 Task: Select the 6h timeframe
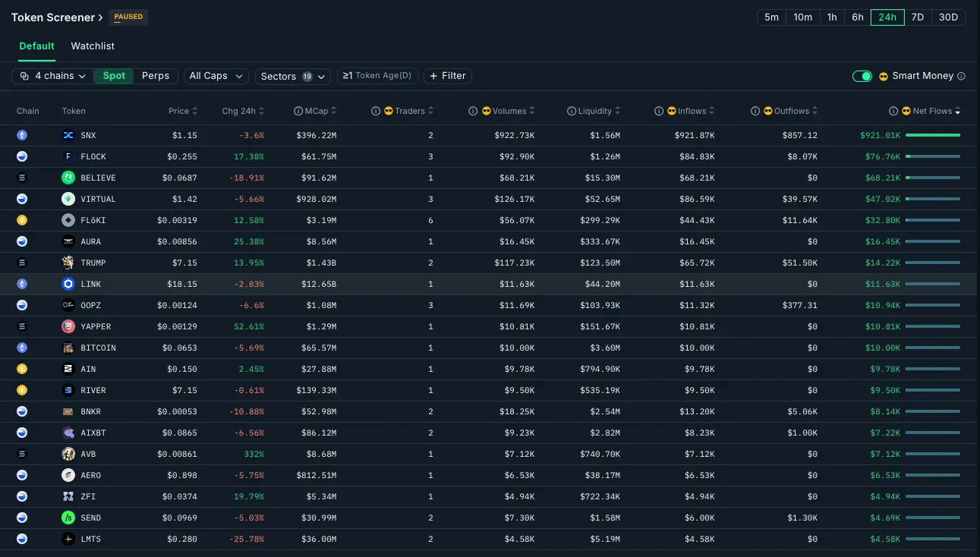(x=858, y=17)
